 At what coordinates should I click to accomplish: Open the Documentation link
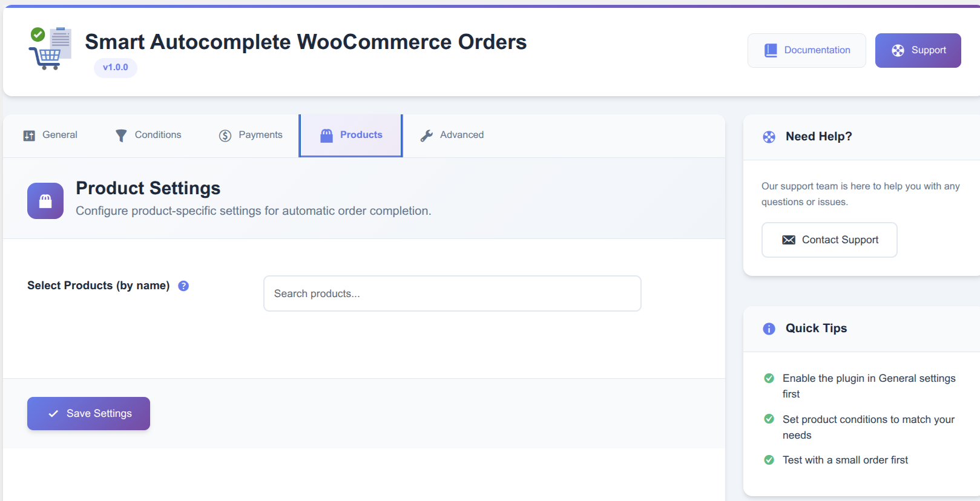807,50
